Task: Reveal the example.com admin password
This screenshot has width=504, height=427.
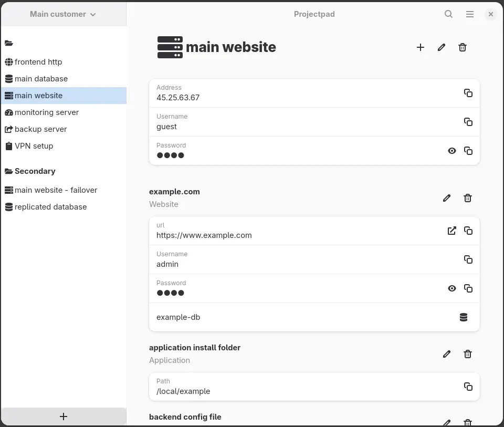Action: click(451, 288)
